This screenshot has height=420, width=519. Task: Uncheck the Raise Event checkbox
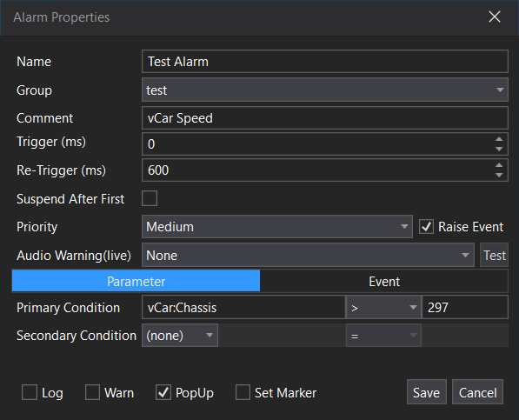pos(426,227)
